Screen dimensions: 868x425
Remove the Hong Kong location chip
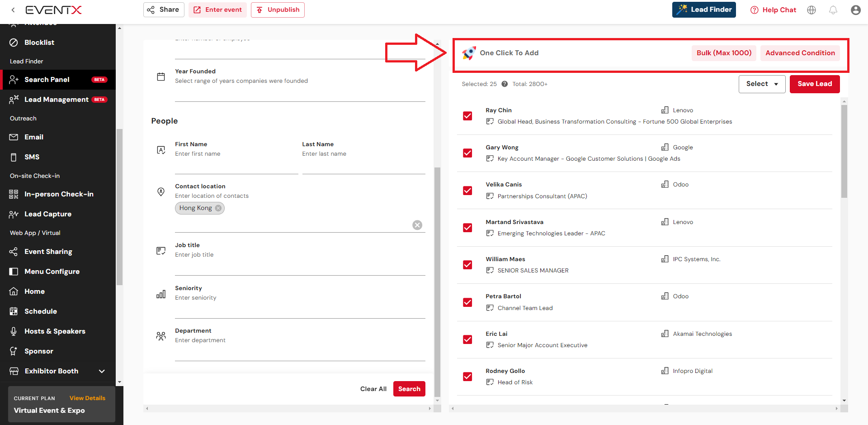click(x=218, y=208)
